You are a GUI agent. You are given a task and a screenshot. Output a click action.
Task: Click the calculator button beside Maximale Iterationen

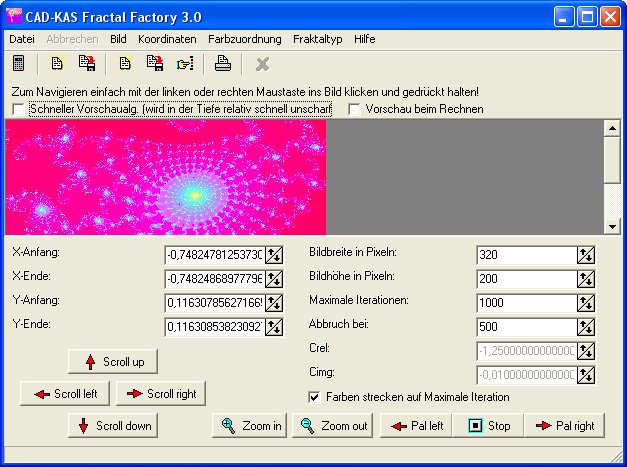[x=586, y=302]
